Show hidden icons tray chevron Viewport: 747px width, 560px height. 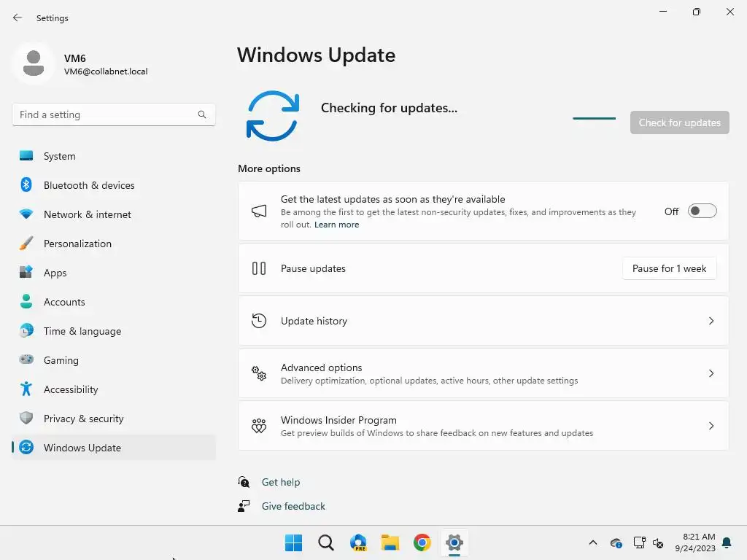(x=592, y=542)
